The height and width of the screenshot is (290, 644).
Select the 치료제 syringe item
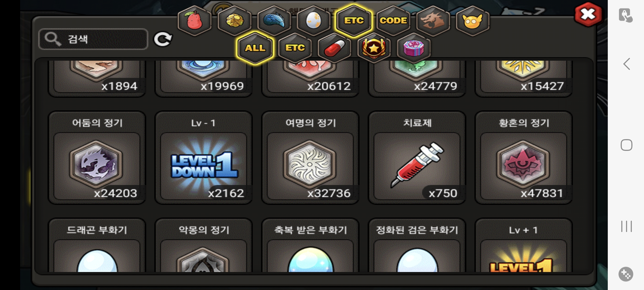[417, 158]
